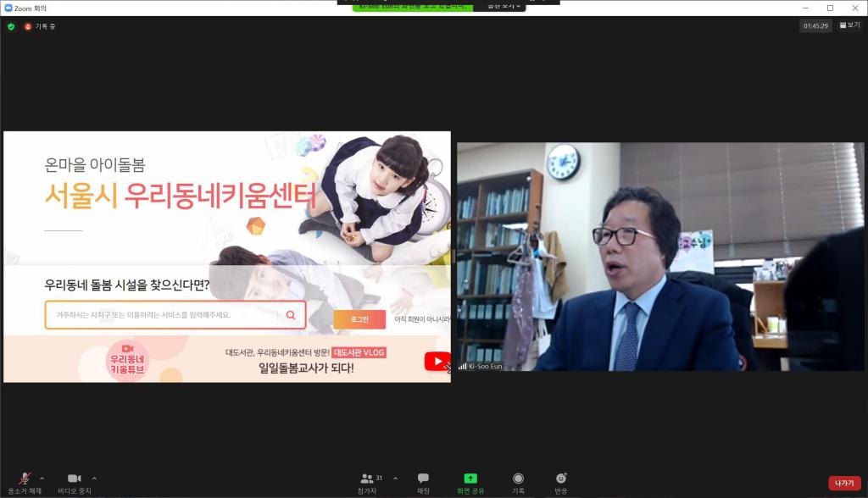The image size is (868, 498).
Task: Maximize the Zoom 회의 window
Action: [830, 8]
